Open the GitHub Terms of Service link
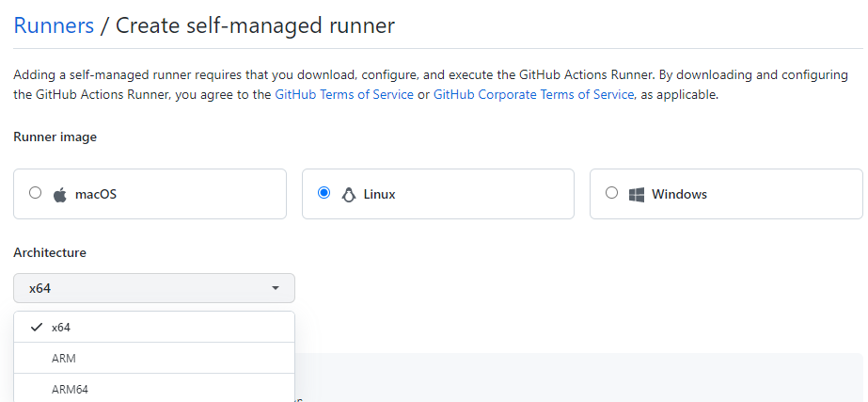 click(344, 94)
